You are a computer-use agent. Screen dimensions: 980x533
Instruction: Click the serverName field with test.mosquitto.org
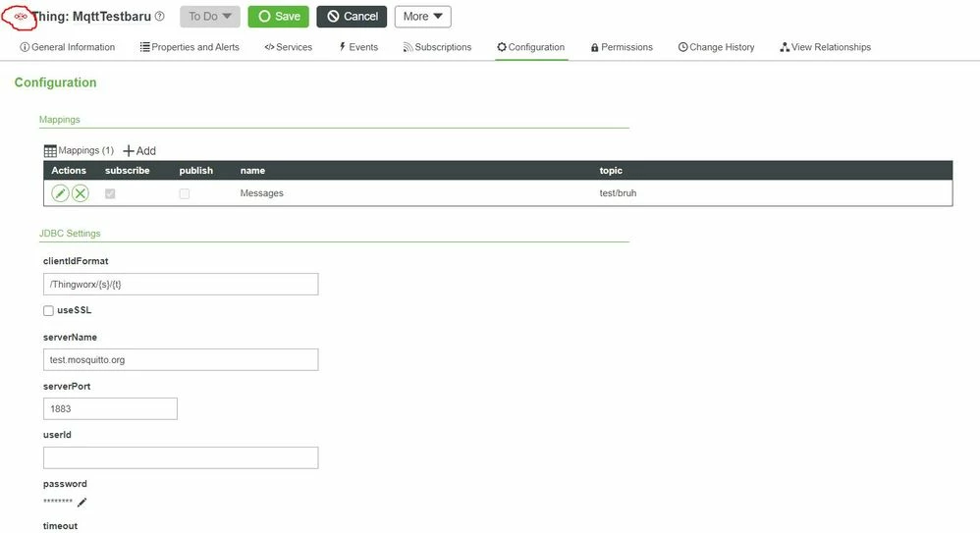point(181,360)
